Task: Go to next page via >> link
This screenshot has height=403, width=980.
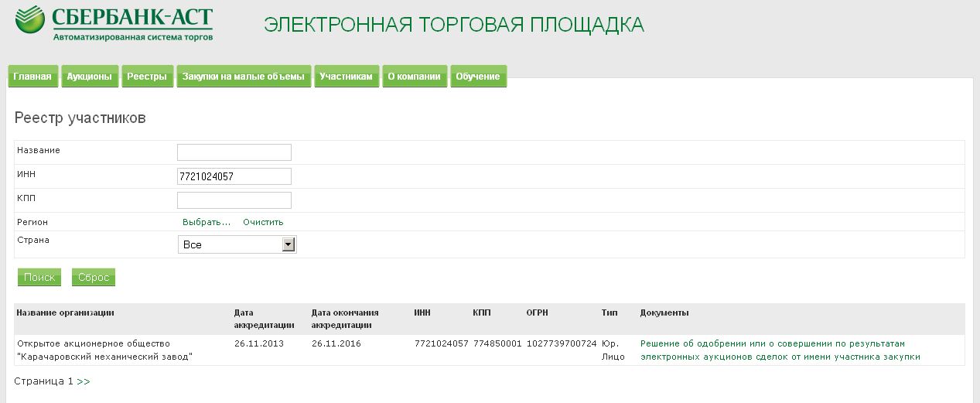Action: 84,381
